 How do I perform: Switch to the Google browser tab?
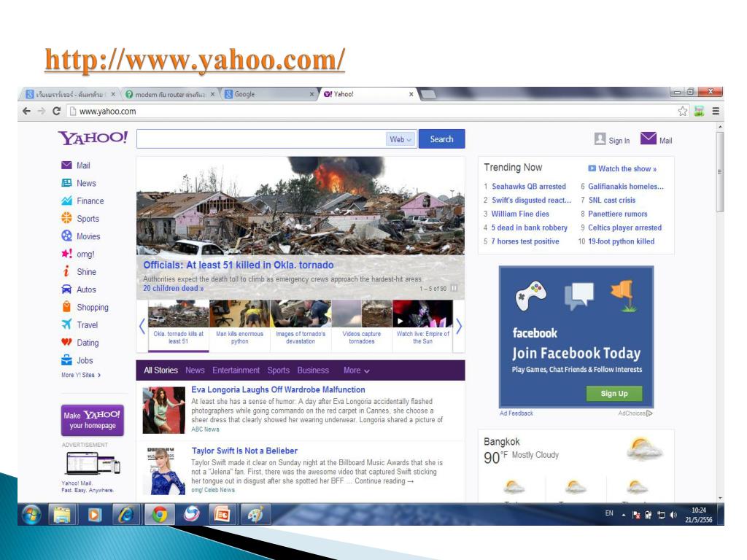(269, 94)
